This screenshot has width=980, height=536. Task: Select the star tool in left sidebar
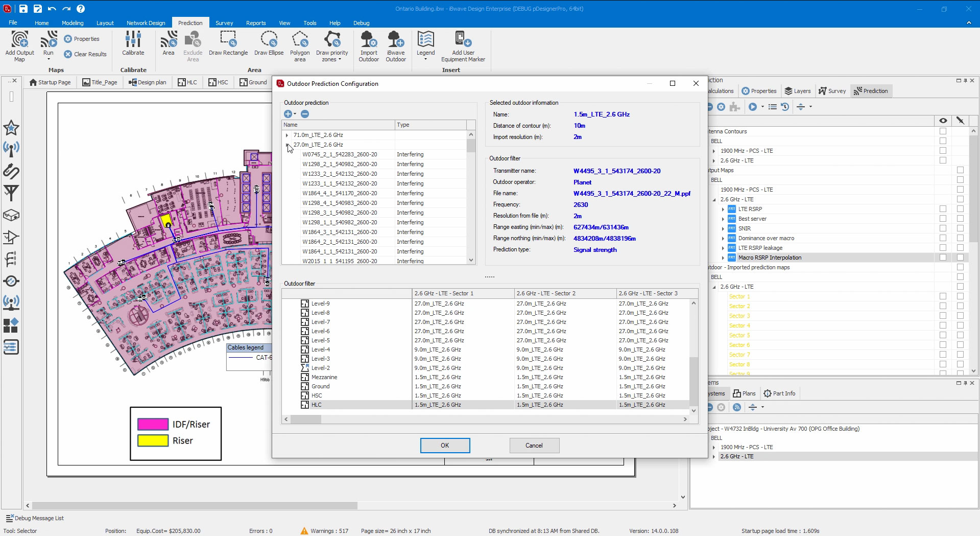(x=11, y=128)
